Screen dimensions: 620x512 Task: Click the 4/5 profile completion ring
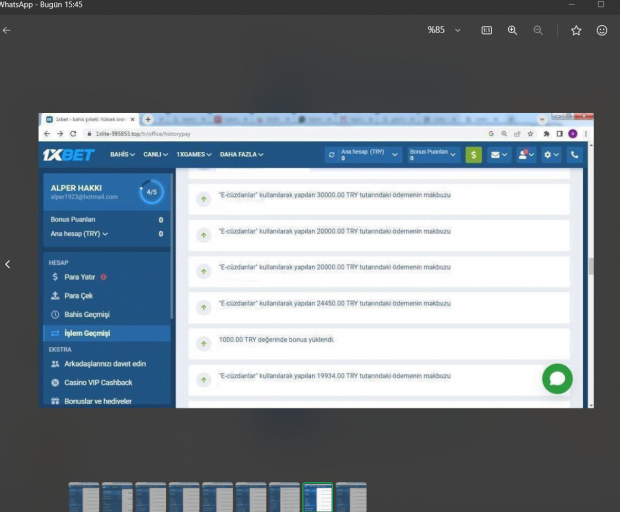(151, 192)
